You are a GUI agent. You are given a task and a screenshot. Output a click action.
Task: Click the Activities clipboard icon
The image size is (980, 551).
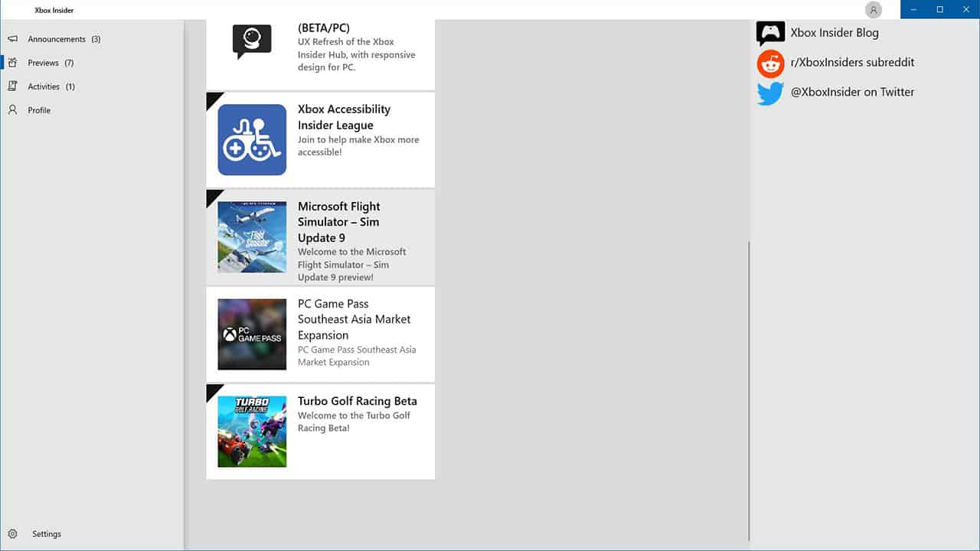click(x=12, y=86)
